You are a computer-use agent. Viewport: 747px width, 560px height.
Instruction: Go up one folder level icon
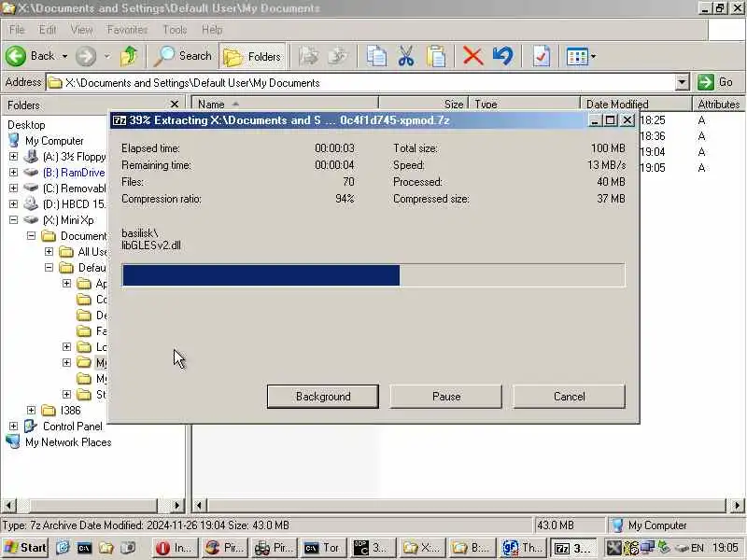(x=129, y=56)
